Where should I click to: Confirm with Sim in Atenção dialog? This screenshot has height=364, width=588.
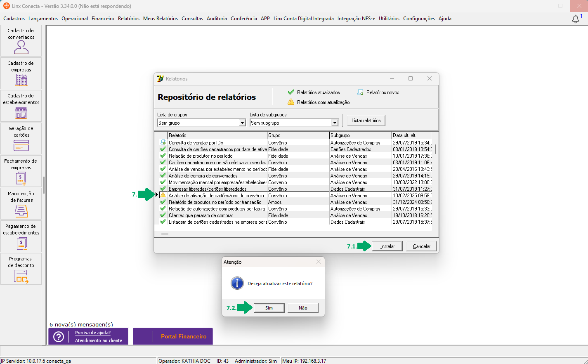pos(269,308)
